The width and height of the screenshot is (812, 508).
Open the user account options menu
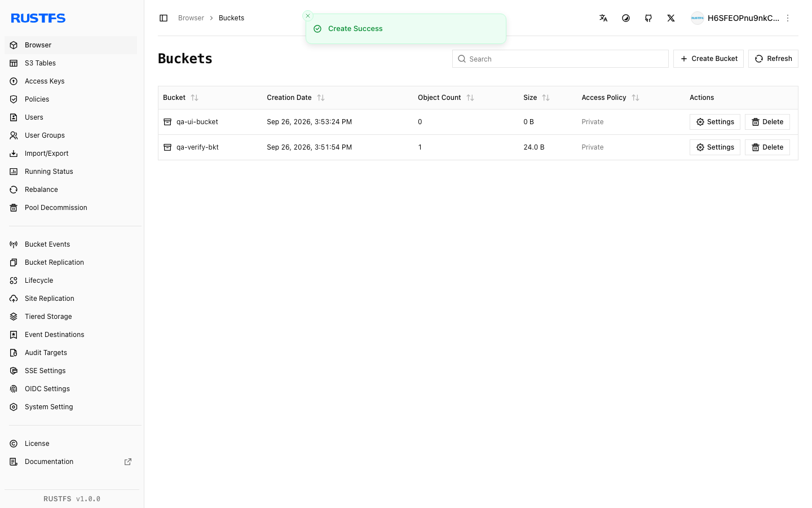point(788,18)
